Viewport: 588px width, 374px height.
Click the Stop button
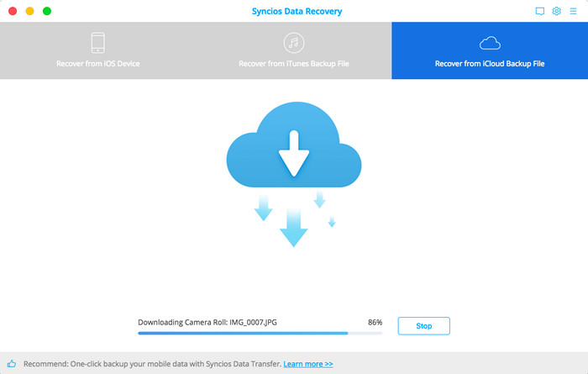tap(423, 326)
